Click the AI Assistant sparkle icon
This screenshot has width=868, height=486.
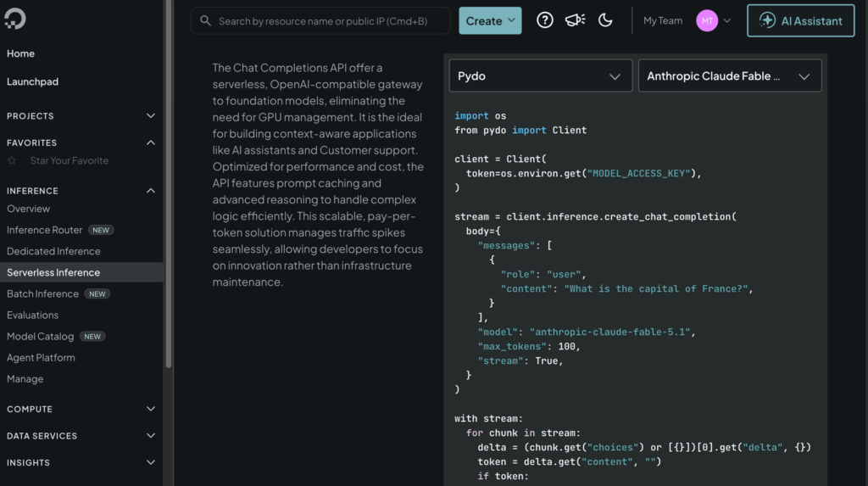tap(766, 20)
